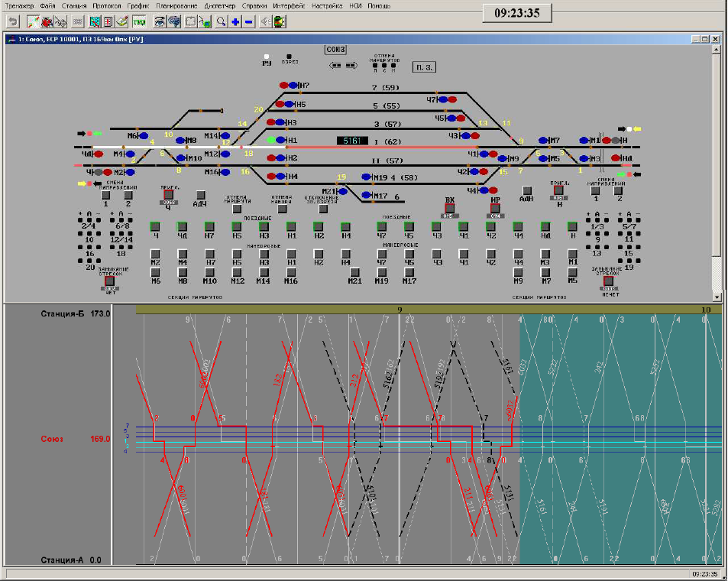Click the undo arrow toolbar icon

click(13, 21)
